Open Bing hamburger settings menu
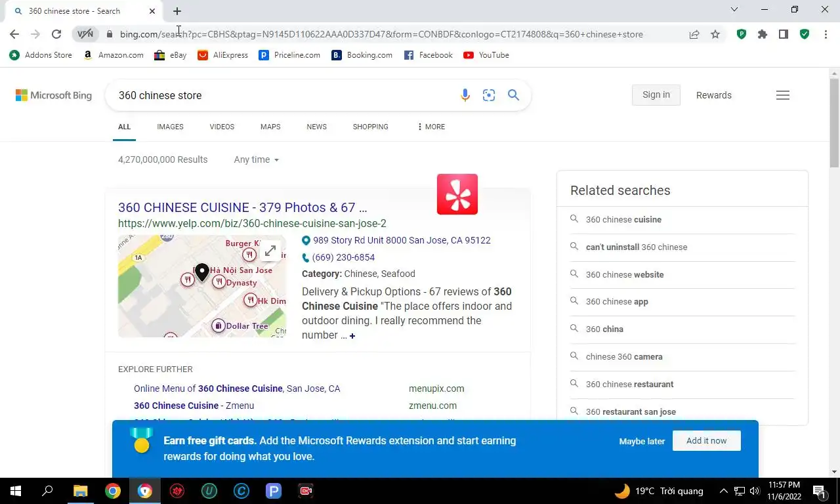This screenshot has width=840, height=504. coord(783,95)
